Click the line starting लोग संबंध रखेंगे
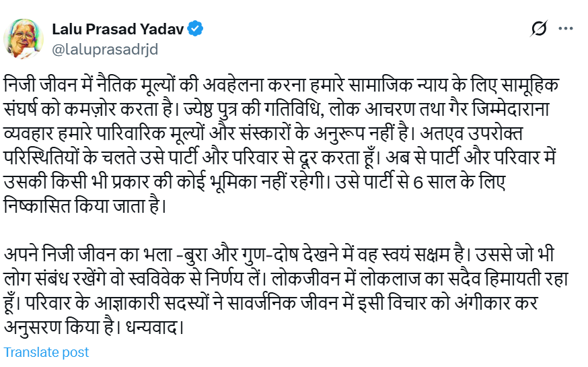 (287, 279)
